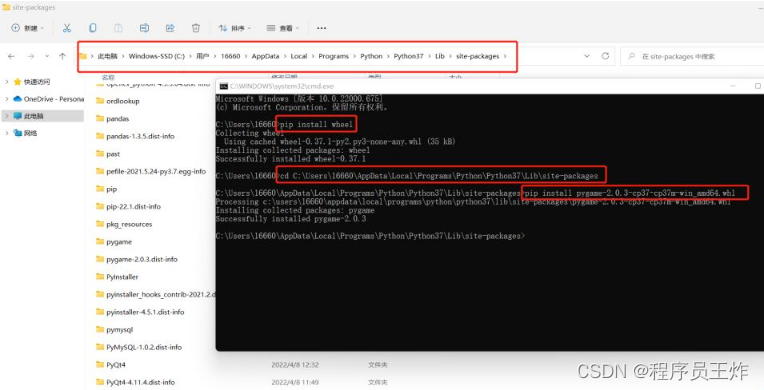Image resolution: width=764 pixels, height=390 pixels.
Task: Click AppData in the address breadcrumb
Action: pos(266,57)
